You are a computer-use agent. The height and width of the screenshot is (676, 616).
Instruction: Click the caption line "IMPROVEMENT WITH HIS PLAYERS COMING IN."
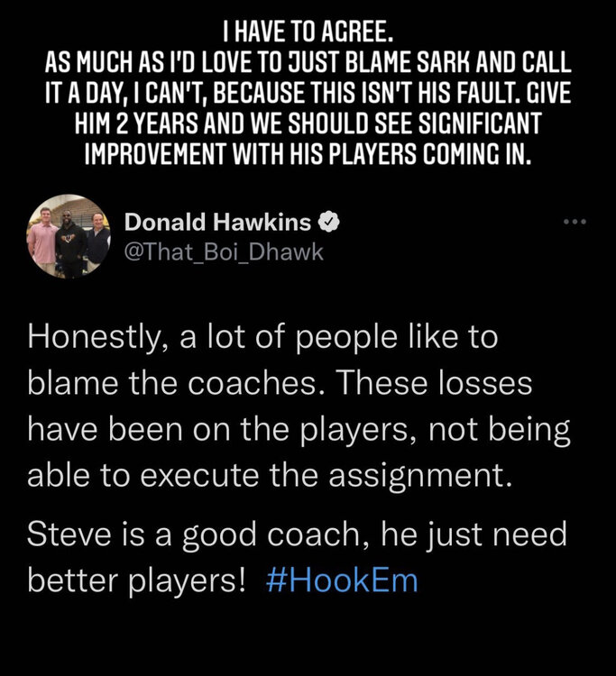[308, 153]
